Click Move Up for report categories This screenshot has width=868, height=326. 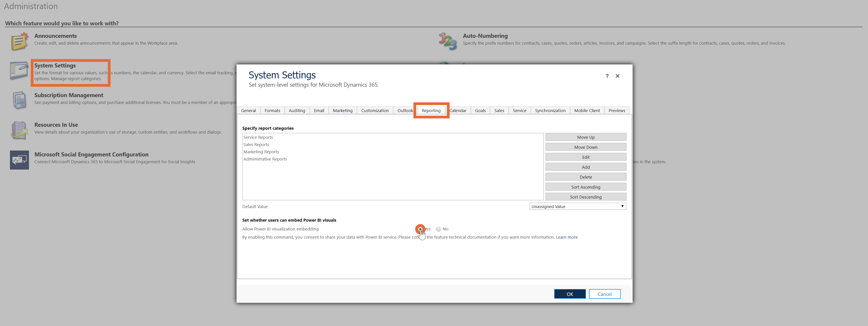point(586,137)
